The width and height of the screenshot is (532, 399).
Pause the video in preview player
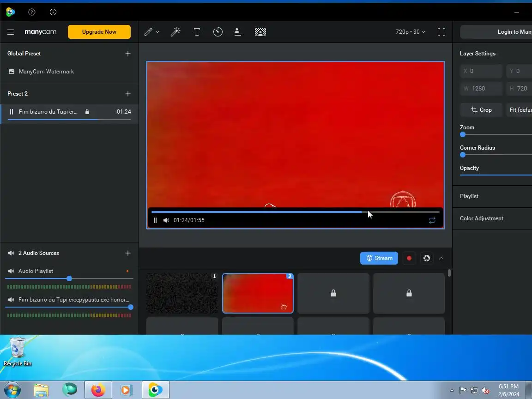coord(155,220)
